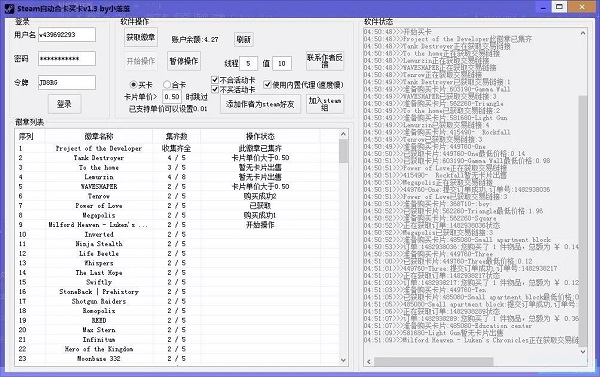Viewport: 600px width, 377px height.
Task: Select the StoneBack | Prehistory row
Action: pos(177,292)
